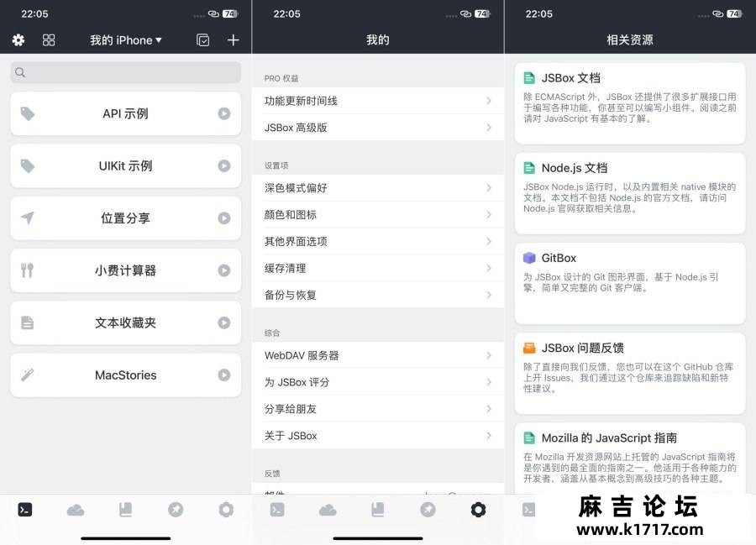This screenshot has width=756, height=545.
Task: Open 其他界面选项 settings row
Action: [378, 241]
